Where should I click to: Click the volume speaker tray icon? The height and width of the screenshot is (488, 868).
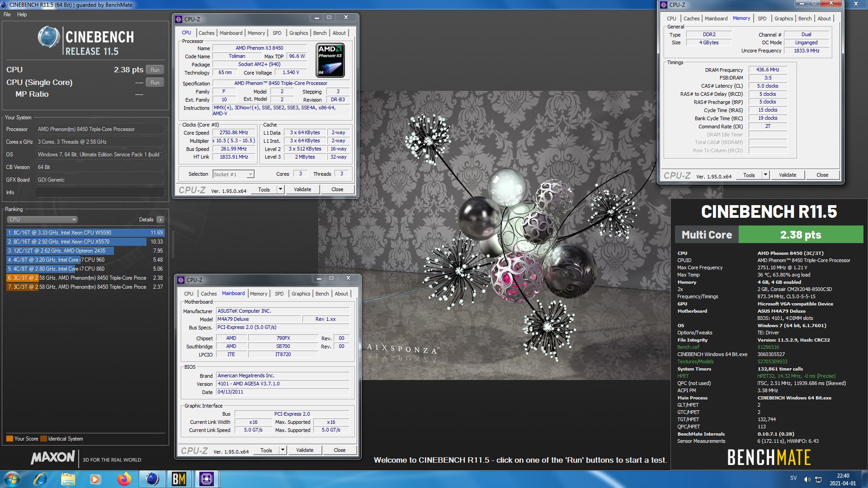tap(807, 479)
